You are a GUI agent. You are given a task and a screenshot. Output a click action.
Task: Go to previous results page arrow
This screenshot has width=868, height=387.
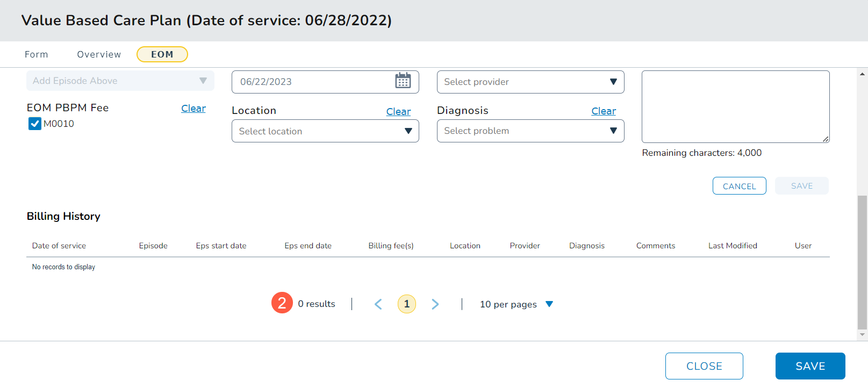click(378, 304)
